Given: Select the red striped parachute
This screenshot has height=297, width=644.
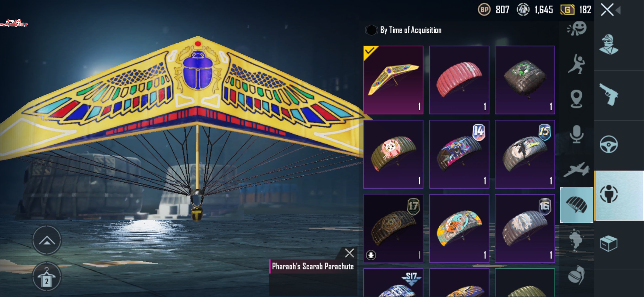Looking at the screenshot, I should [x=459, y=80].
